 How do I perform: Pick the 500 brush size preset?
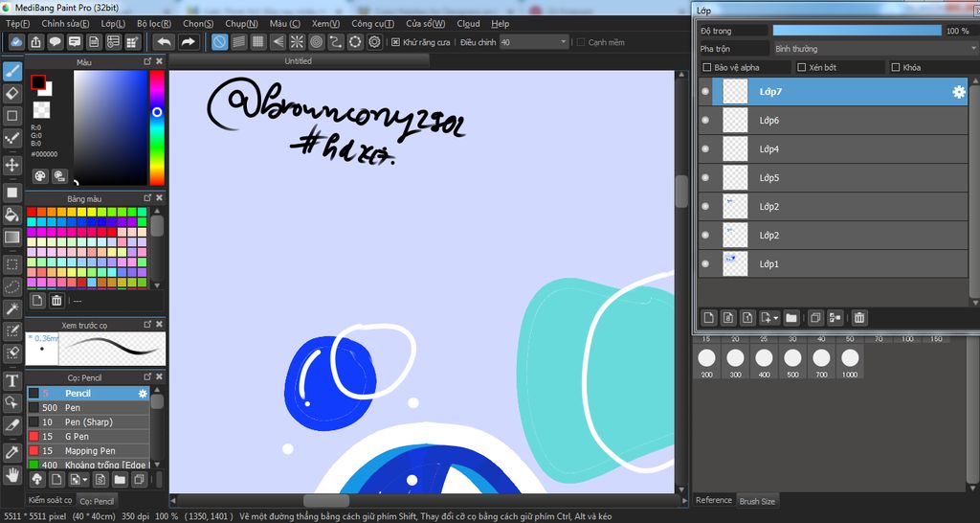pyautogui.click(x=792, y=363)
